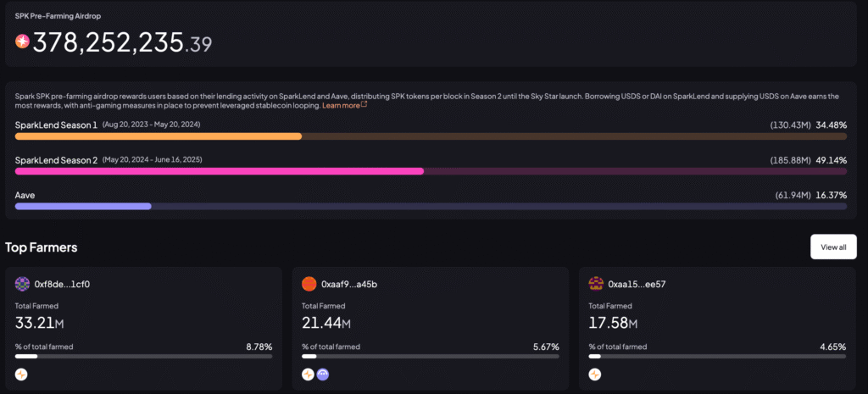Click the SPK token icon beside 378,252,235
Viewport: 868px width, 394px height.
click(x=22, y=42)
